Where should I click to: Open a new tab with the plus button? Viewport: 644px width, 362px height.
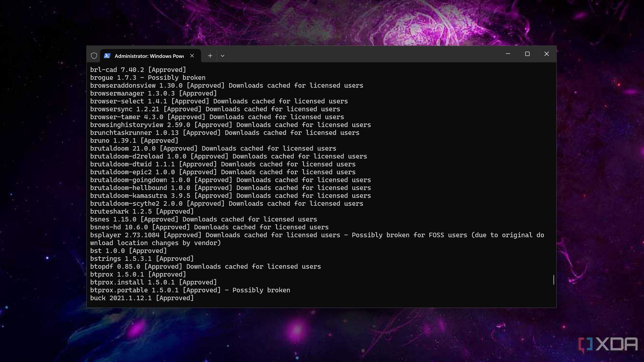point(210,56)
